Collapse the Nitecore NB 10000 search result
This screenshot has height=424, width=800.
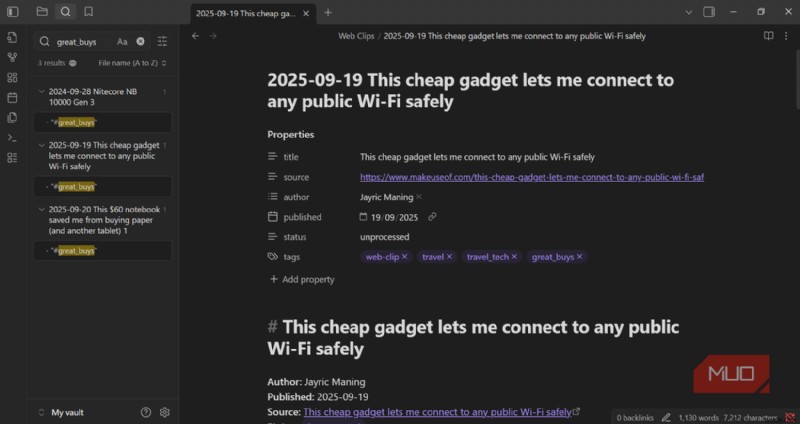(42, 92)
